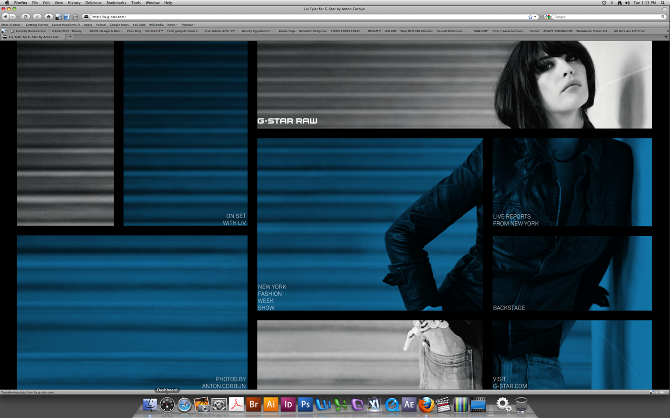670x418 pixels.
Task: Open PHOTOS BY ANTON CORBIJN tile
Action: coord(132,312)
